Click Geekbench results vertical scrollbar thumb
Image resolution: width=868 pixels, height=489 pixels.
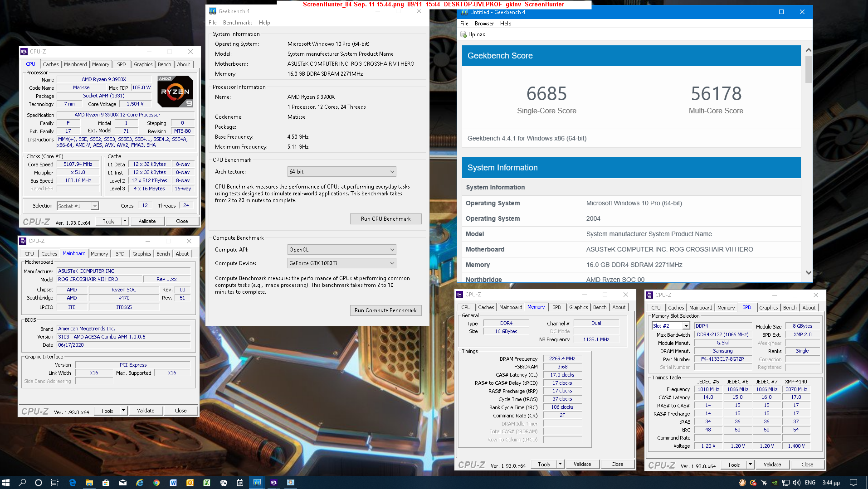tap(809, 69)
